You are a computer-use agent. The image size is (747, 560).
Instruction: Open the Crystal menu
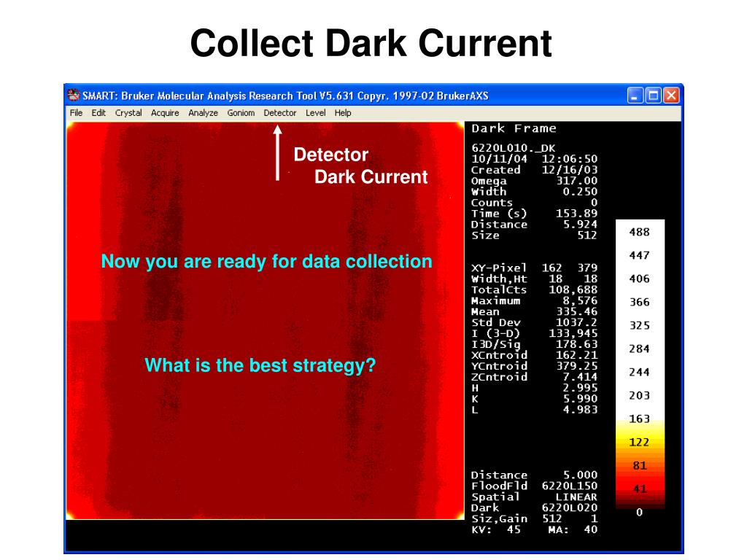click(x=128, y=113)
